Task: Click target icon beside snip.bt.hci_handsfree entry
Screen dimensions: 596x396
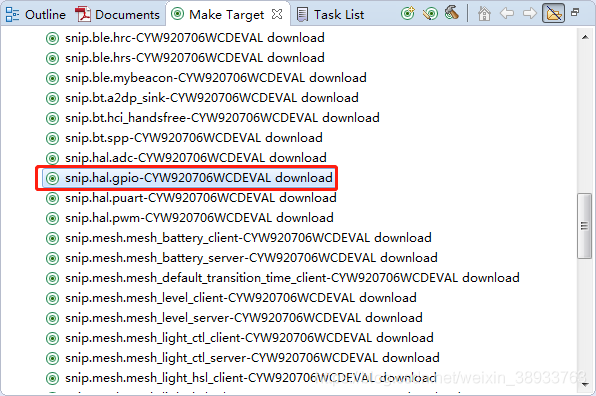Action: pyautogui.click(x=52, y=119)
